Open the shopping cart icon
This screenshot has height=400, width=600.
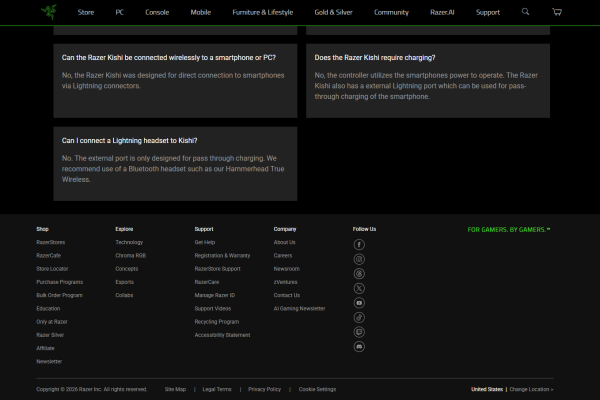[x=557, y=12]
